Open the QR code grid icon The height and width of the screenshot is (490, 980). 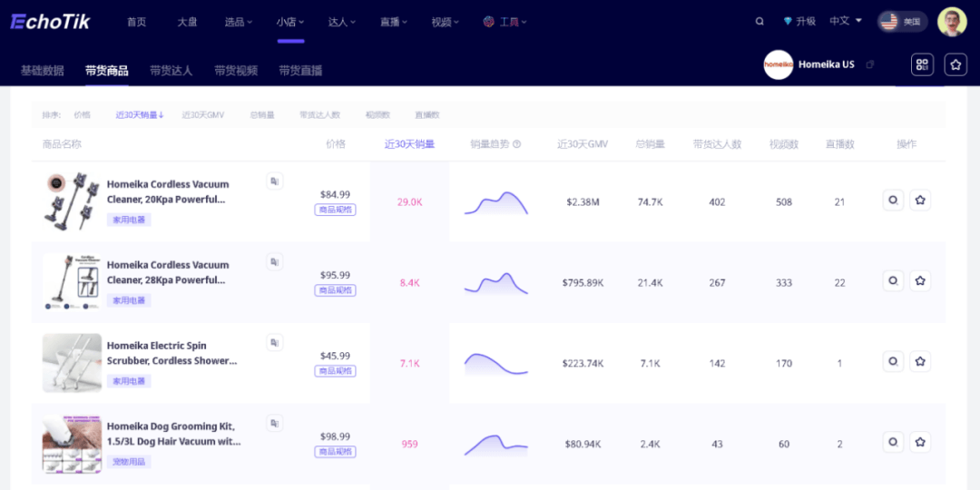(922, 64)
